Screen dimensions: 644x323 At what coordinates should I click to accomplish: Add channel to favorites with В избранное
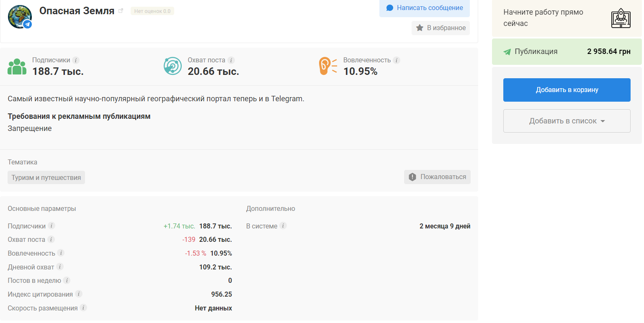[440, 28]
